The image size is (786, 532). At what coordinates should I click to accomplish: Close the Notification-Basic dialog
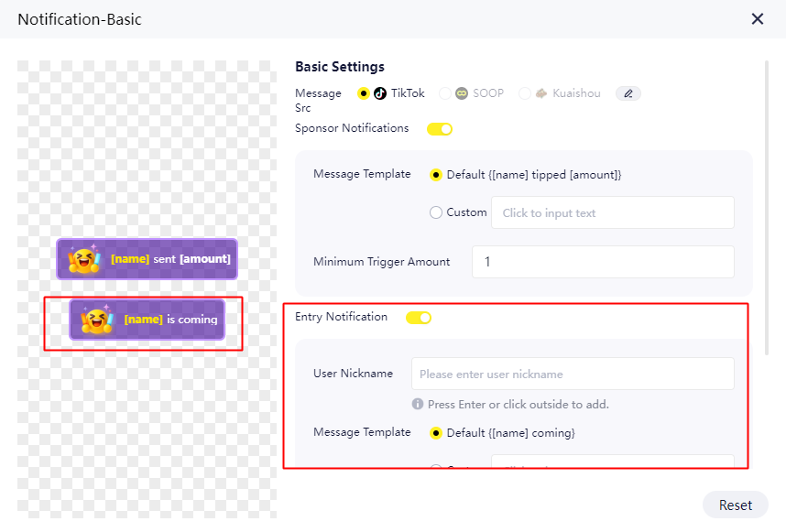(x=757, y=19)
